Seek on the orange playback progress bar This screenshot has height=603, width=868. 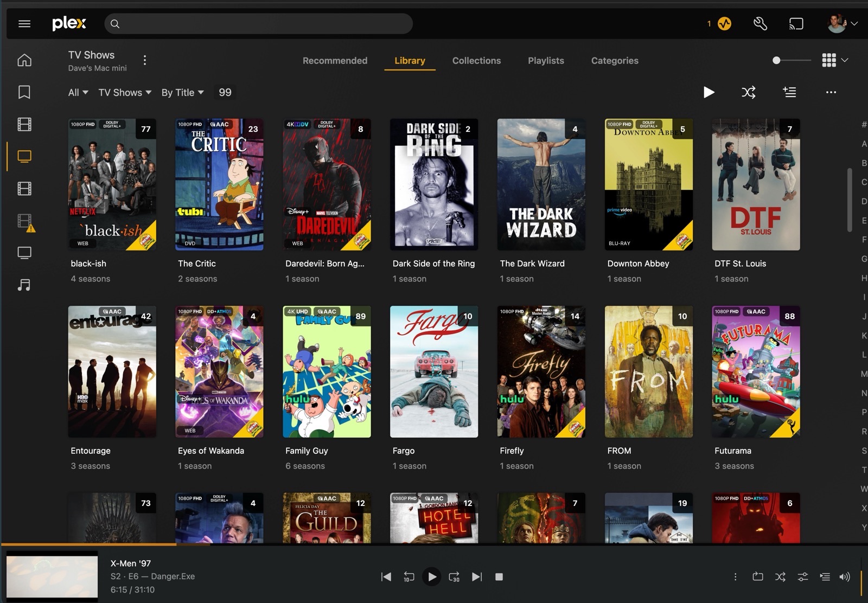pos(434,544)
